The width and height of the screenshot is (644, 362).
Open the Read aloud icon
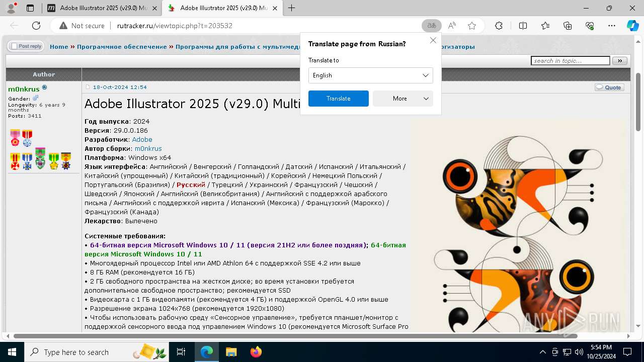(452, 26)
